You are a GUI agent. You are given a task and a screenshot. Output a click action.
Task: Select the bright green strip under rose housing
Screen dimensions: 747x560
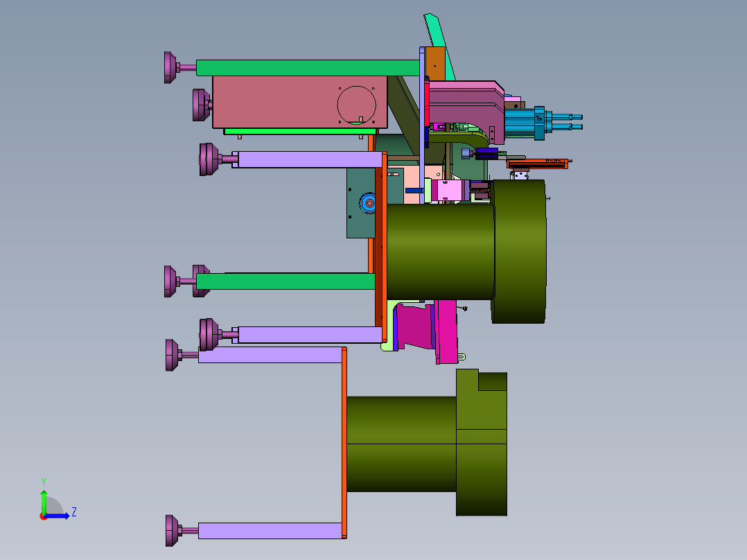tap(300, 132)
